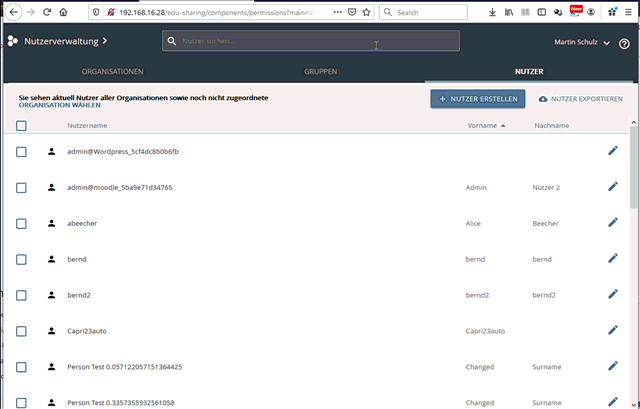Click the browser home icon
Viewport: 640px width, 409px height.
[63, 13]
